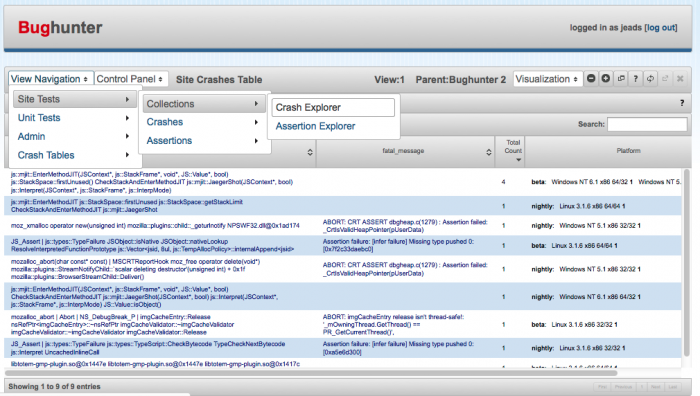The height and width of the screenshot is (396, 700).
Task: Sort by Total Count column arrow
Action: 518,160
